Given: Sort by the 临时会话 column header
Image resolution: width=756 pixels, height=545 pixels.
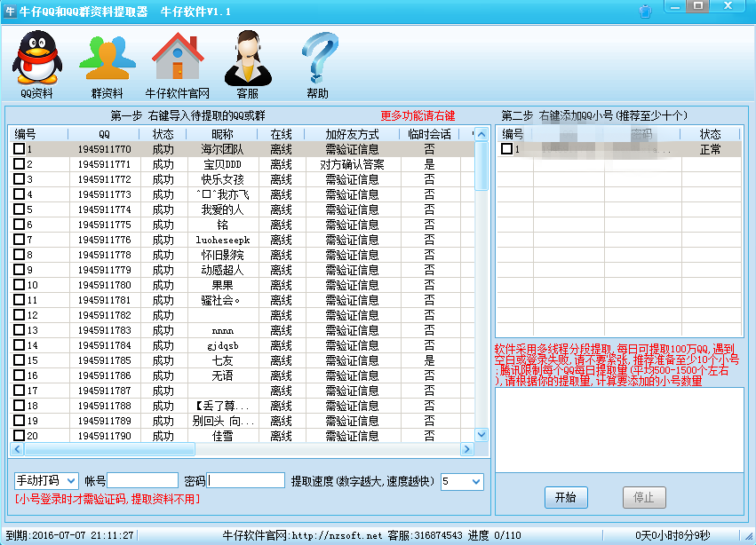Looking at the screenshot, I should coord(430,134).
